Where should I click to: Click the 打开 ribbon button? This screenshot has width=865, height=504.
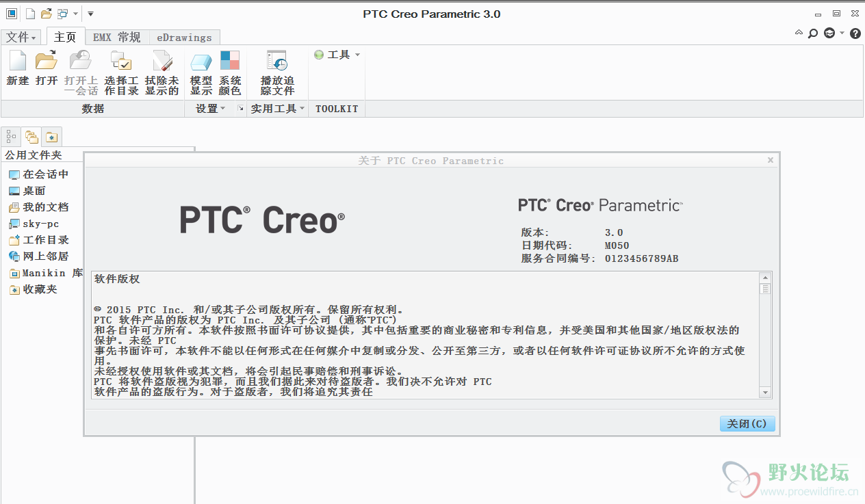[x=47, y=68]
